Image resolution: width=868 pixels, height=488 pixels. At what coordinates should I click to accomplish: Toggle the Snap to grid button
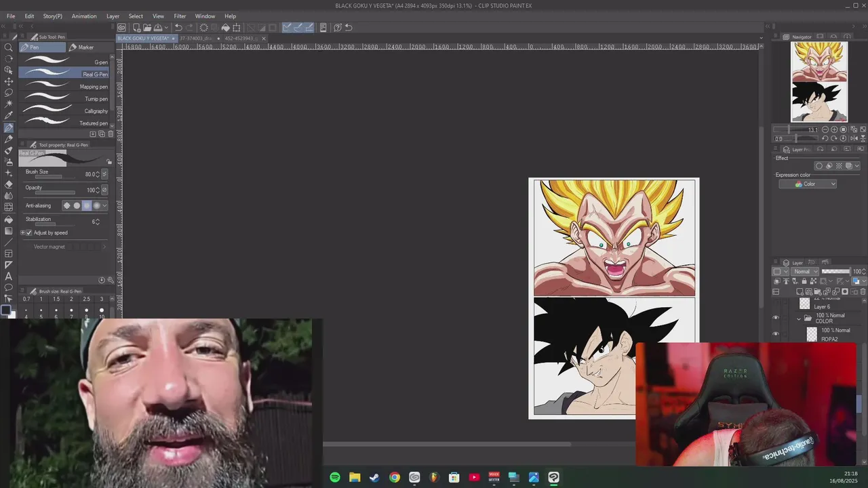(309, 28)
